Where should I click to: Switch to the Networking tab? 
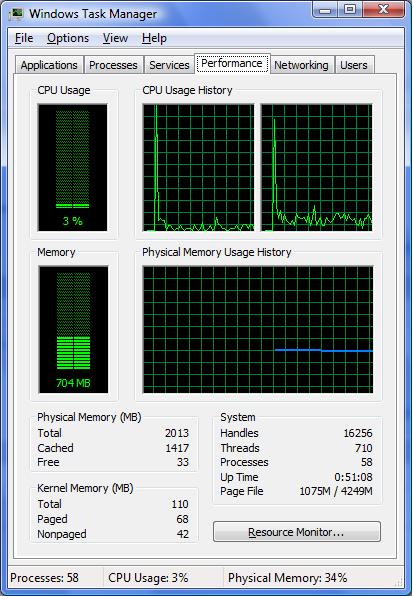tap(301, 65)
